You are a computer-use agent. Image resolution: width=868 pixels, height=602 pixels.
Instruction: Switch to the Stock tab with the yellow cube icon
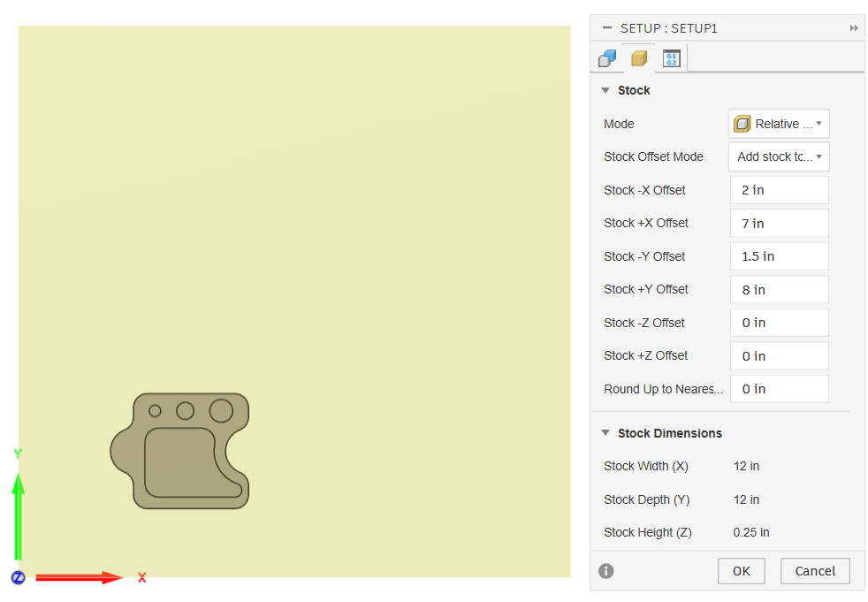[x=639, y=58]
